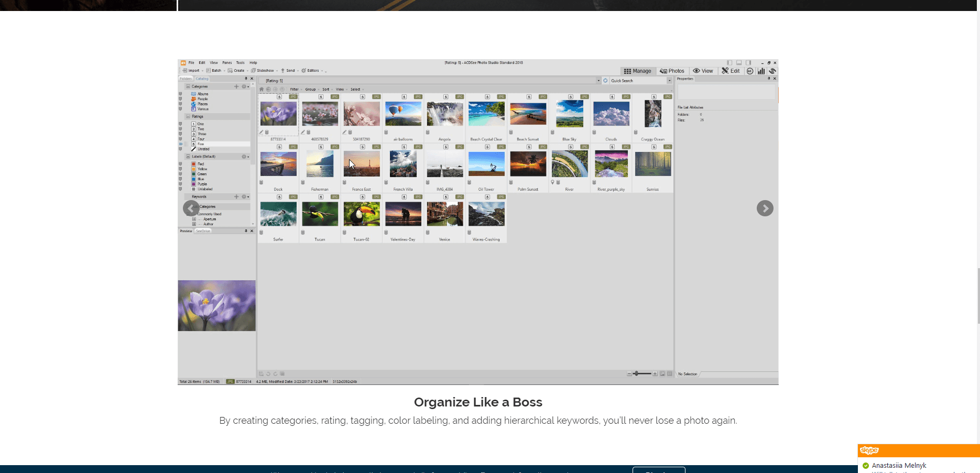
Task: Click the purple crocus preview image
Action: pyautogui.click(x=216, y=305)
